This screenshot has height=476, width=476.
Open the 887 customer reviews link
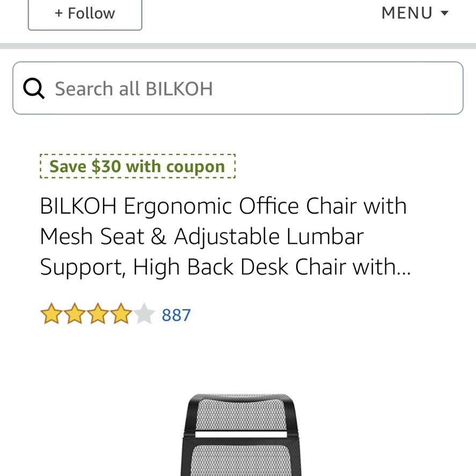tap(176, 315)
